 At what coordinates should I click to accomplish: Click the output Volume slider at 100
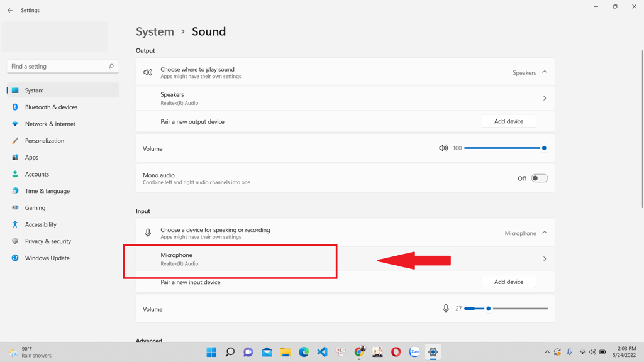pos(506,148)
